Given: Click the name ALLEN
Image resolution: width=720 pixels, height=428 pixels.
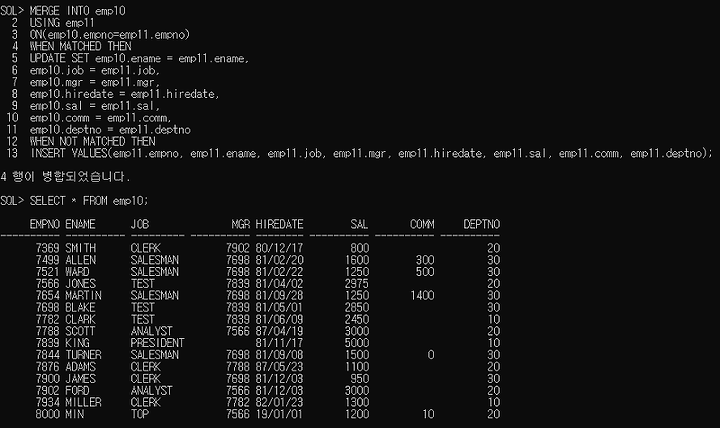Looking at the screenshot, I should point(81,260).
